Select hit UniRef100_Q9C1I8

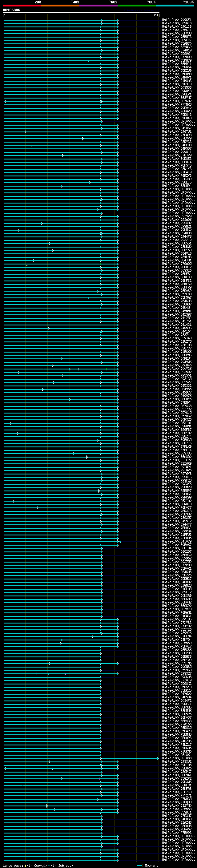(177, 26)
